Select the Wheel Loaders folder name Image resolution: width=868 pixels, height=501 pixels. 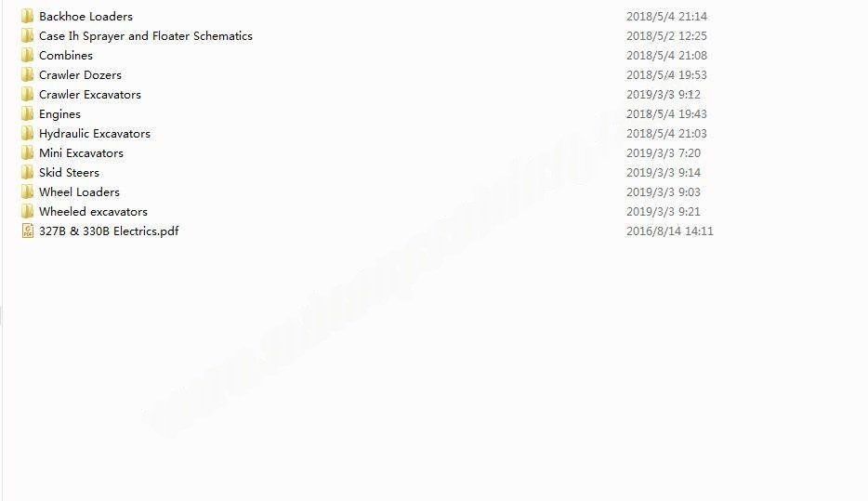point(79,192)
